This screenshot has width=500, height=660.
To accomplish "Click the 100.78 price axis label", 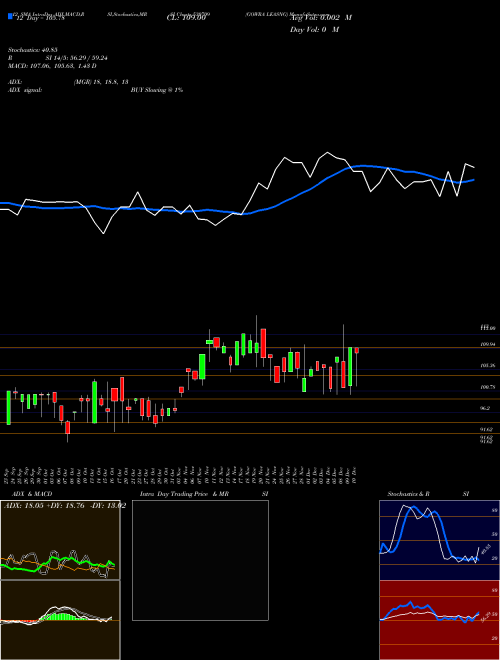I will [488, 387].
